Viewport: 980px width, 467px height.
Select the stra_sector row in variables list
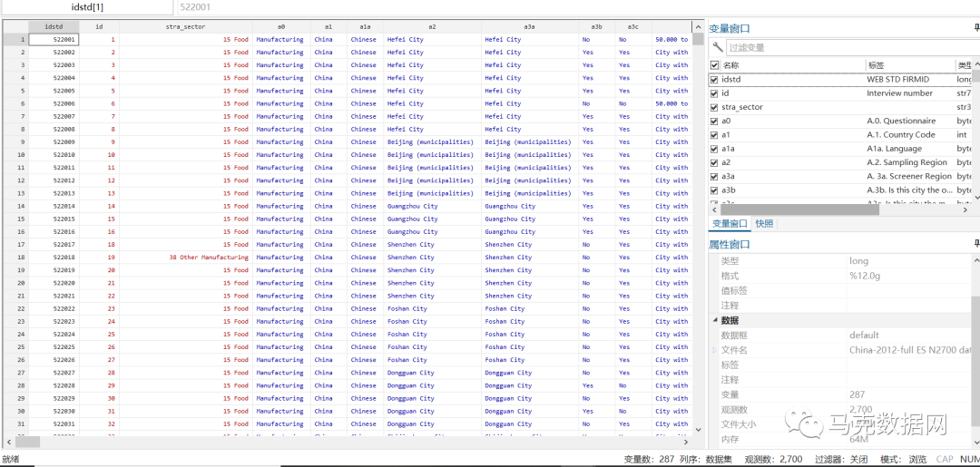840,107
